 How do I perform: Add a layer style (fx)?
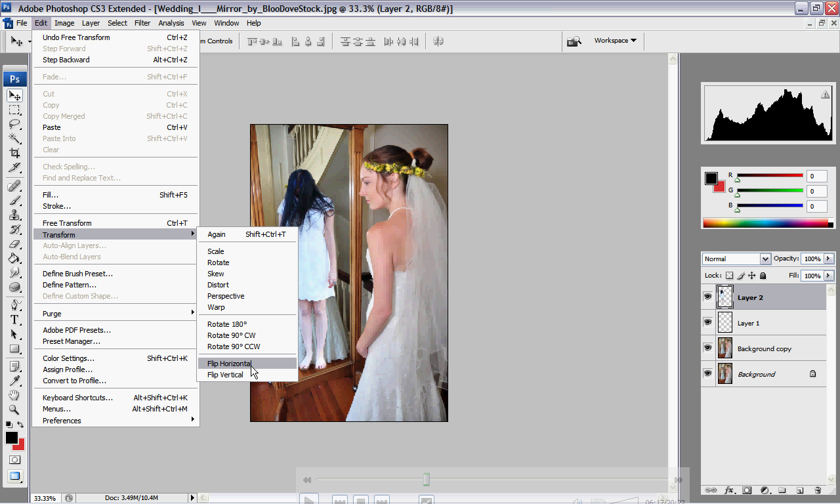[x=729, y=490]
